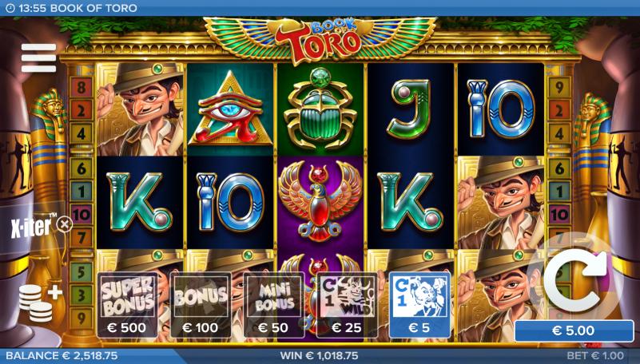Choose the Mini Bonus €50 option
The height and width of the screenshot is (364, 640).
273,305
